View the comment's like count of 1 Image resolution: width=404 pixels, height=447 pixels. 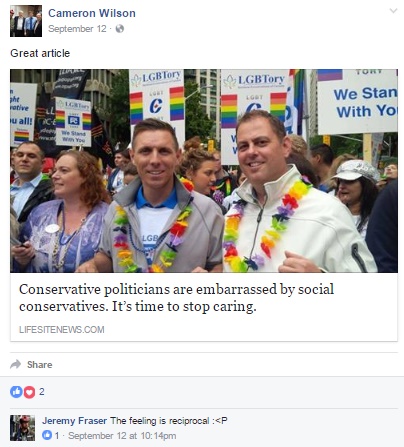pyautogui.click(x=57, y=436)
